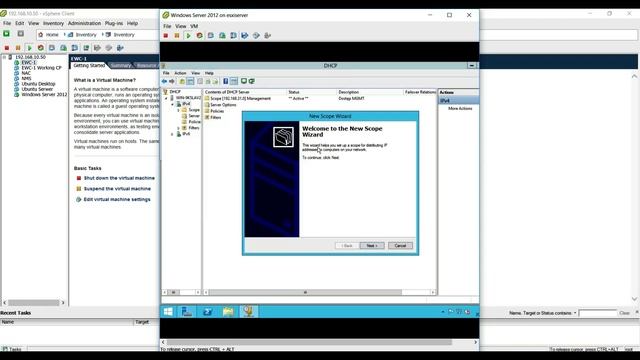This screenshot has height=360, width=640.
Task: Open File menu in vSphere Client
Action: click(x=7, y=23)
